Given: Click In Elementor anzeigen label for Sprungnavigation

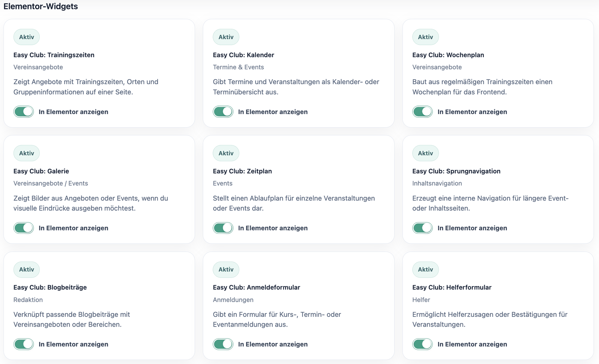Looking at the screenshot, I should click(x=472, y=228).
